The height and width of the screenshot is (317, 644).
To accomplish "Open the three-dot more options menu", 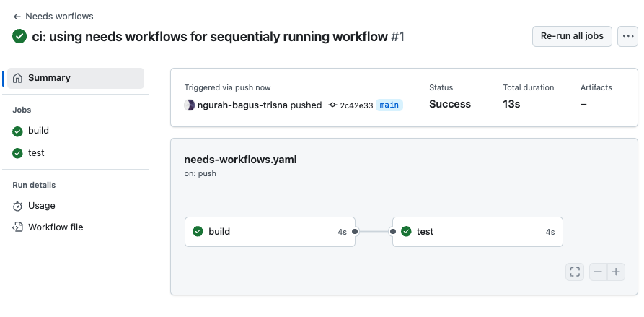I will pos(627,36).
